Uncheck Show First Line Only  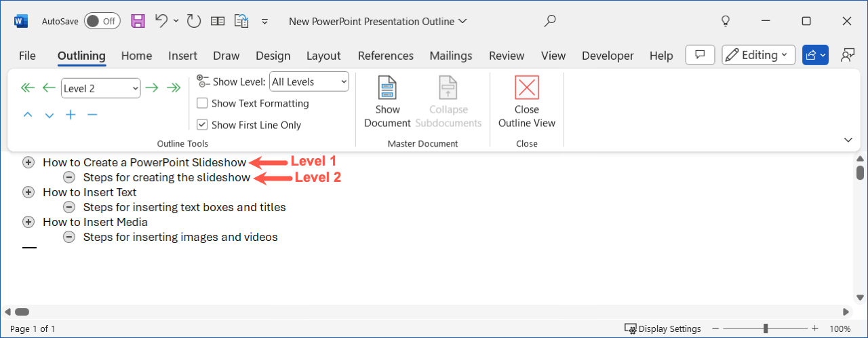click(202, 125)
